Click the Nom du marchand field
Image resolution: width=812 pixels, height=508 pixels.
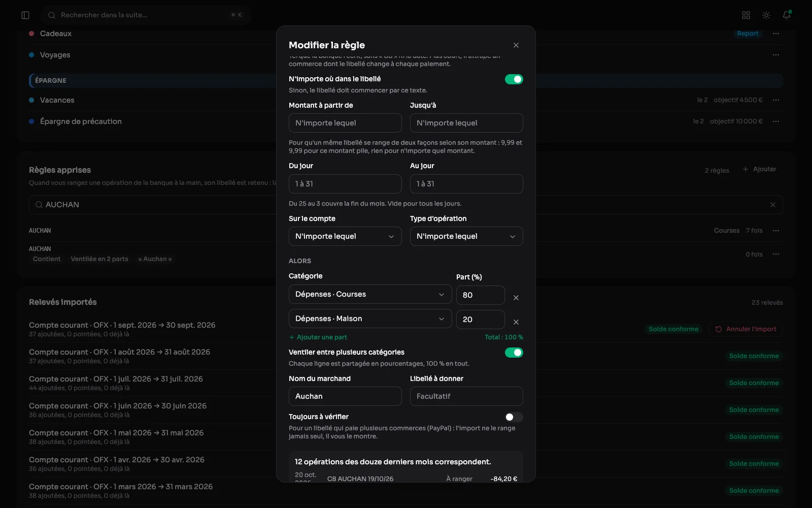point(345,396)
